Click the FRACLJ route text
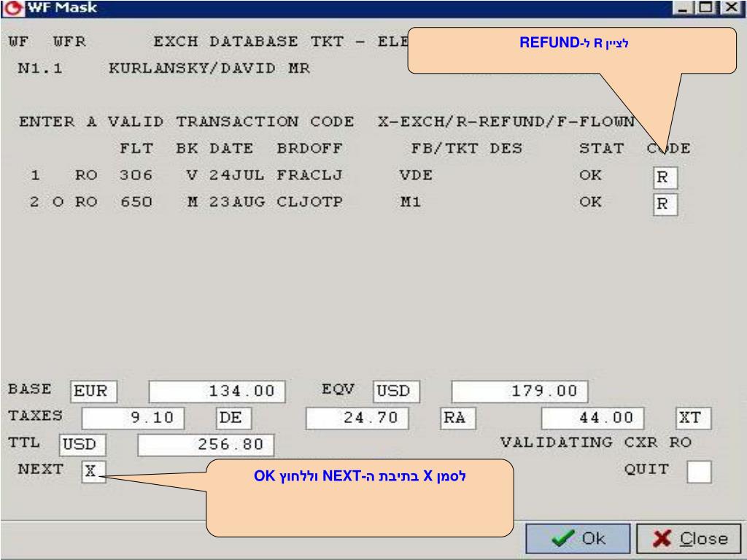The width and height of the screenshot is (747, 560). (309, 175)
